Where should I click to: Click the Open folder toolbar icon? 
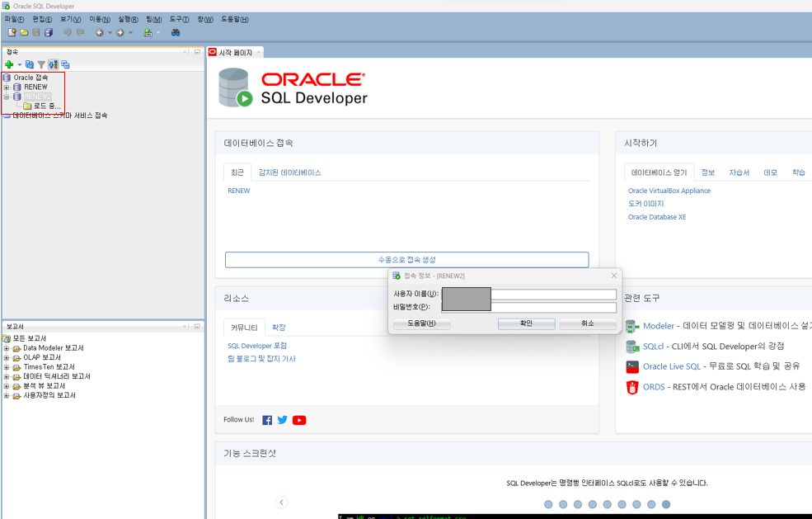[x=24, y=32]
